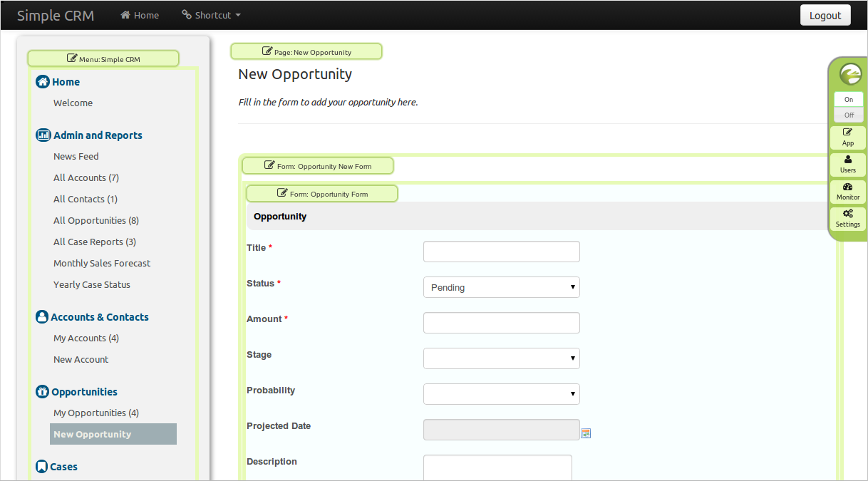This screenshot has height=481, width=868.
Task: Click the Opportunities heading in sidebar
Action: coord(84,392)
